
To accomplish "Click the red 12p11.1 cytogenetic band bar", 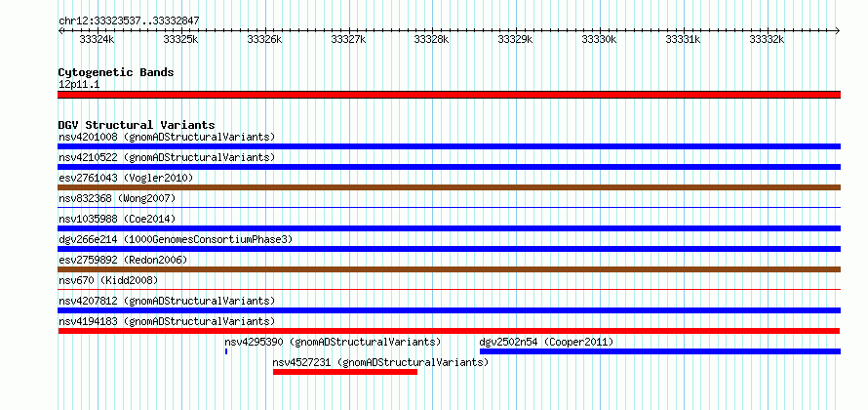I will tap(449, 95).
